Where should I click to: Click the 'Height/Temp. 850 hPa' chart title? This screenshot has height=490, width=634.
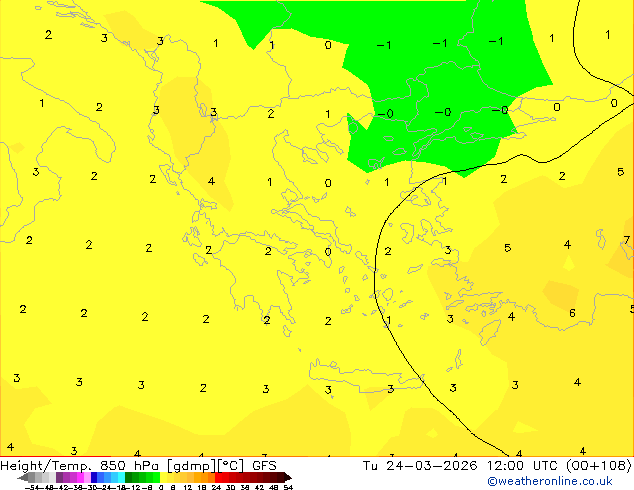point(79,466)
